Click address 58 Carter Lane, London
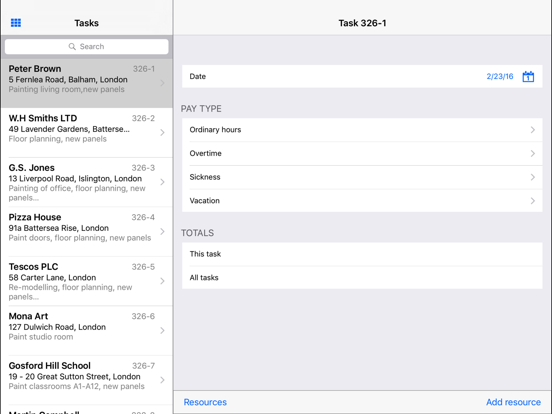 pyautogui.click(x=52, y=277)
